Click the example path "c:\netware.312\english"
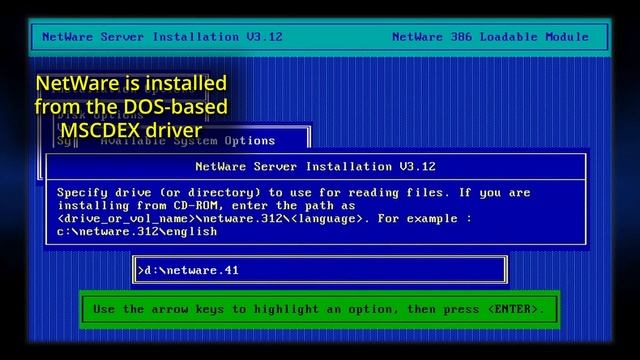This screenshot has height=360, width=640. (x=137, y=231)
